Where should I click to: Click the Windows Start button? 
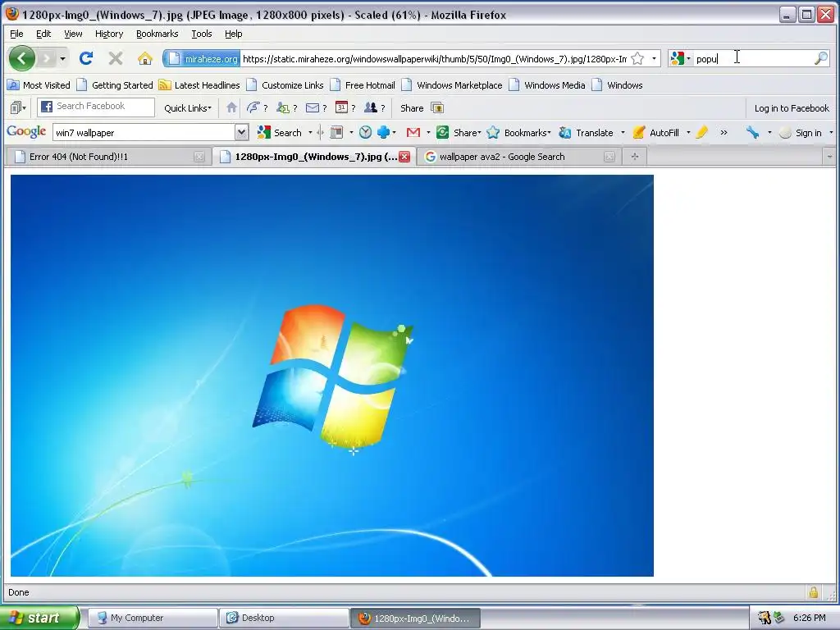pos(39,618)
